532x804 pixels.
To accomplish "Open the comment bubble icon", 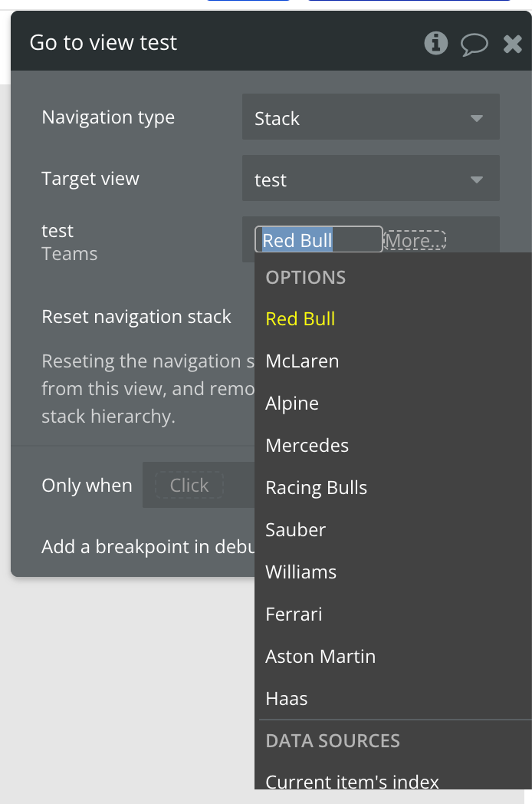I will point(474,44).
